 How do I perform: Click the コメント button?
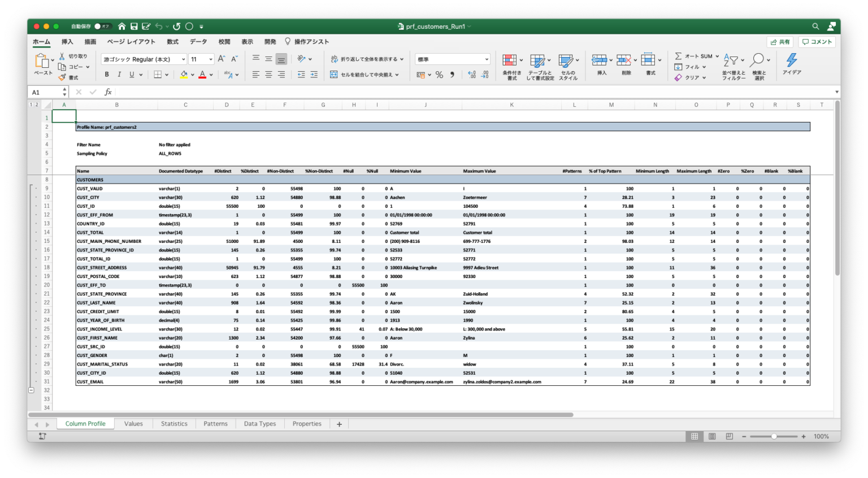pos(817,41)
